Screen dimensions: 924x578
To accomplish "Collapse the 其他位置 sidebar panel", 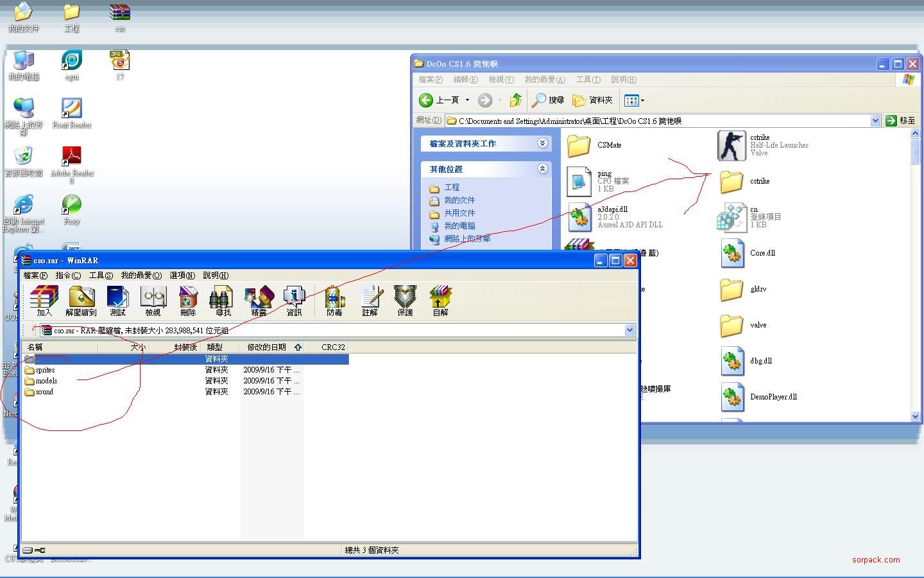I will pyautogui.click(x=542, y=169).
